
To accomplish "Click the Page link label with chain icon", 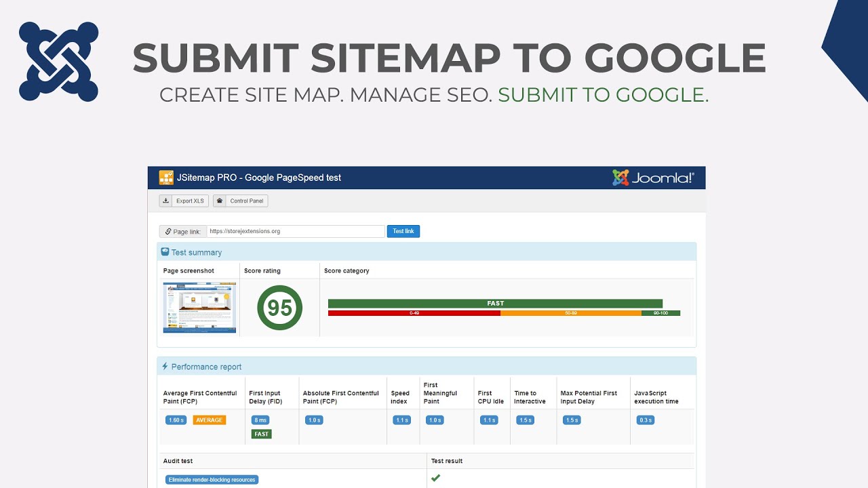I will [183, 231].
